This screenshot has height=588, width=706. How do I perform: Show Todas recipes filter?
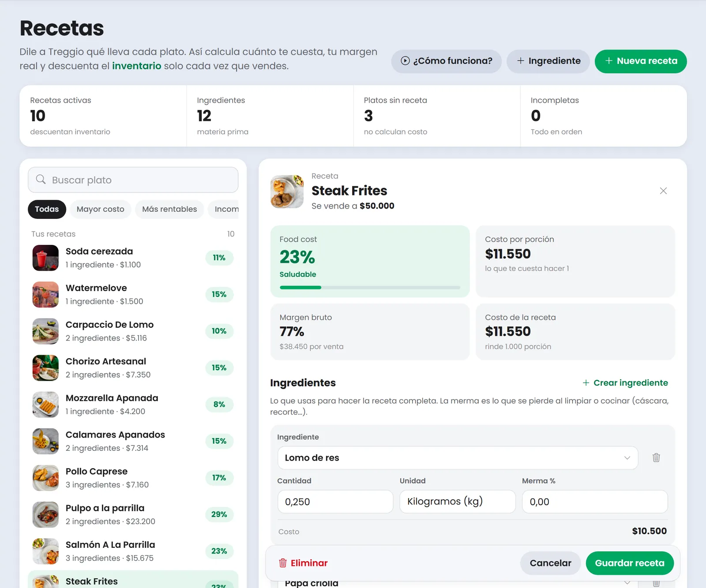pyautogui.click(x=47, y=209)
